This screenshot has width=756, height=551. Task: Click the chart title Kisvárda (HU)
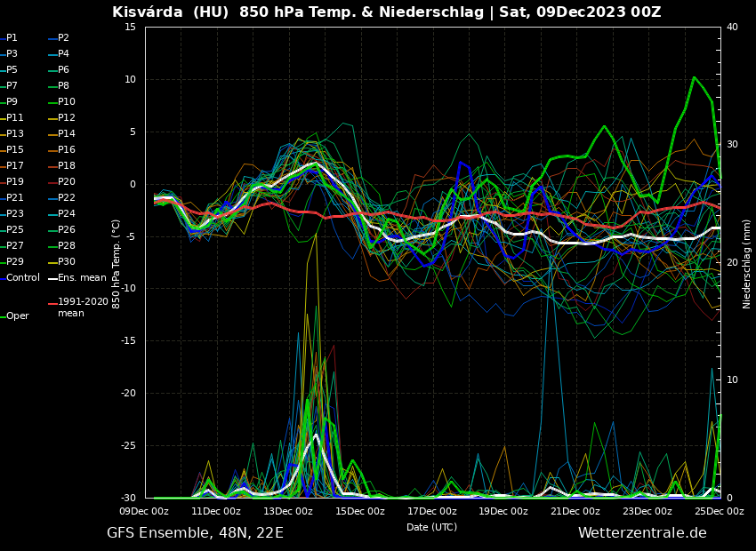click(173, 12)
